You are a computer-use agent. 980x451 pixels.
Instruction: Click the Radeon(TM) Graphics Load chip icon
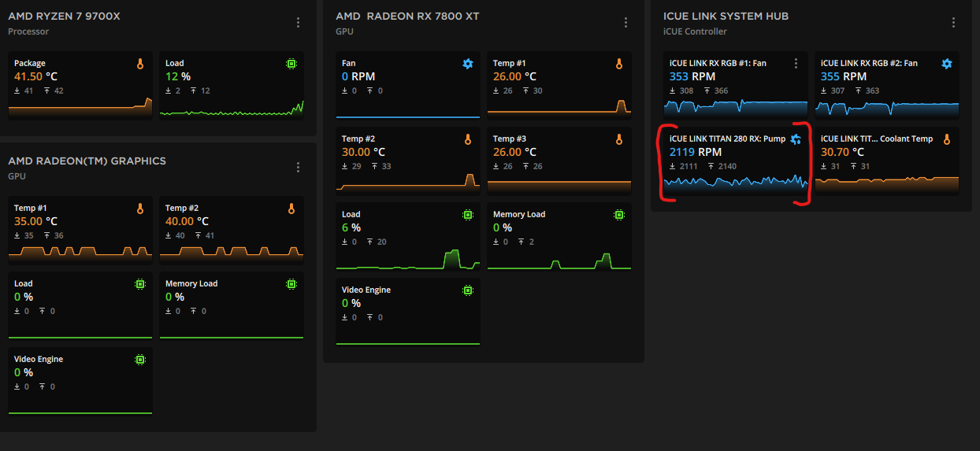coord(140,284)
